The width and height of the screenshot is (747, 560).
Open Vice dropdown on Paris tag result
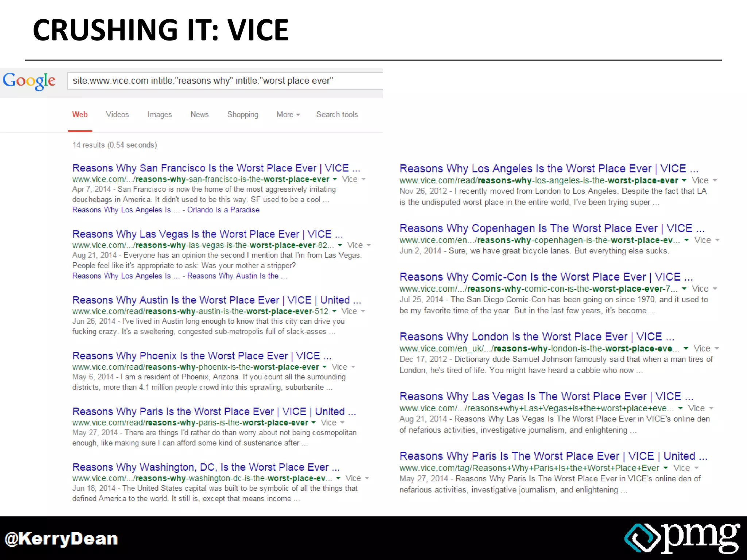coord(686,468)
